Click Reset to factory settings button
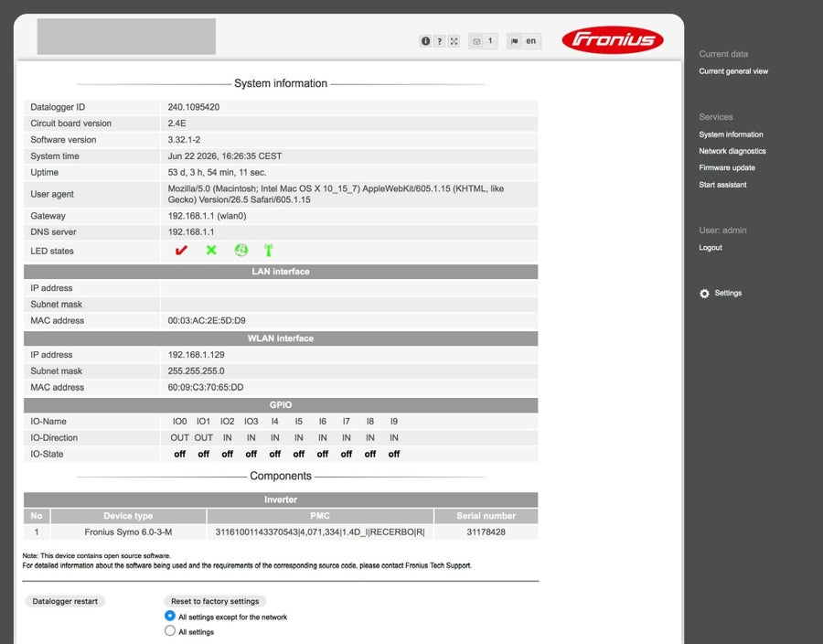823x644 pixels. point(215,601)
